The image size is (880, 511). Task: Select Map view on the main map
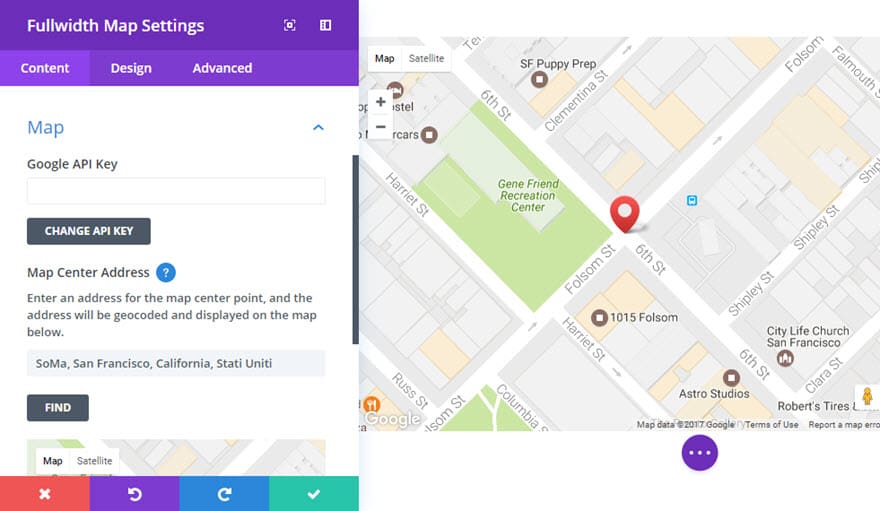(385, 59)
